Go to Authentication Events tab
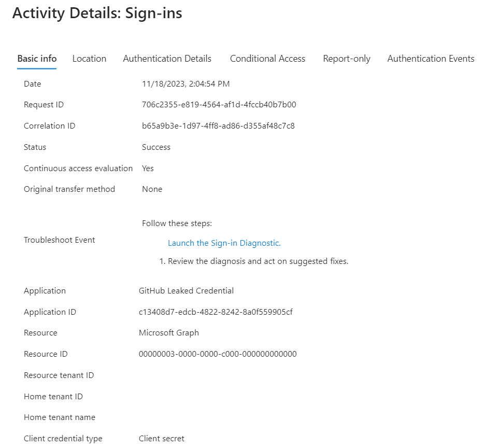 click(431, 59)
